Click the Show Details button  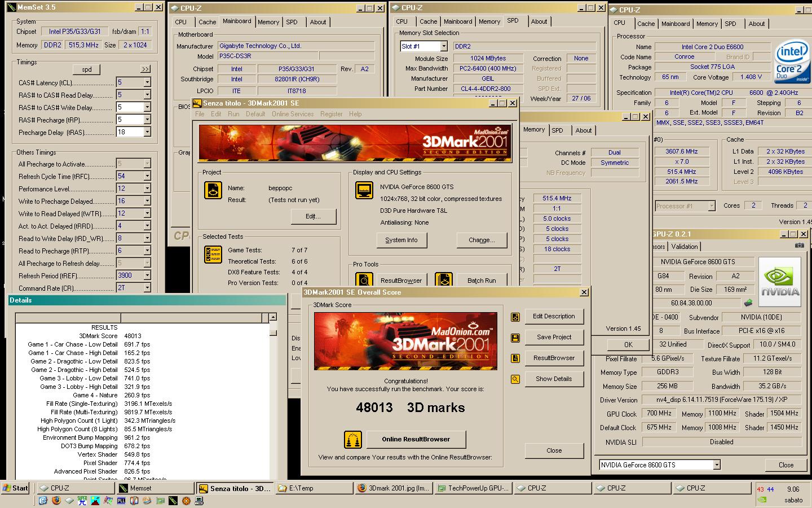tap(554, 379)
